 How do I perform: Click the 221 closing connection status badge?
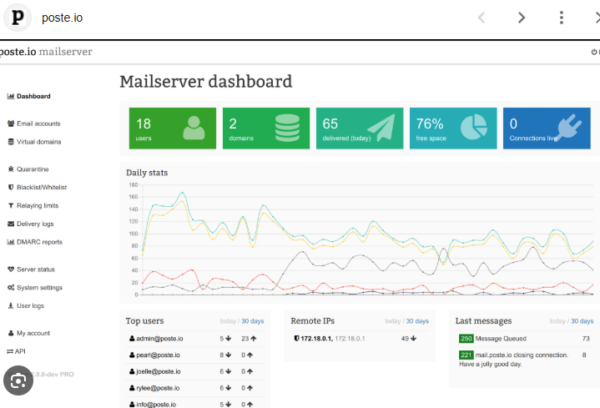(x=466, y=355)
